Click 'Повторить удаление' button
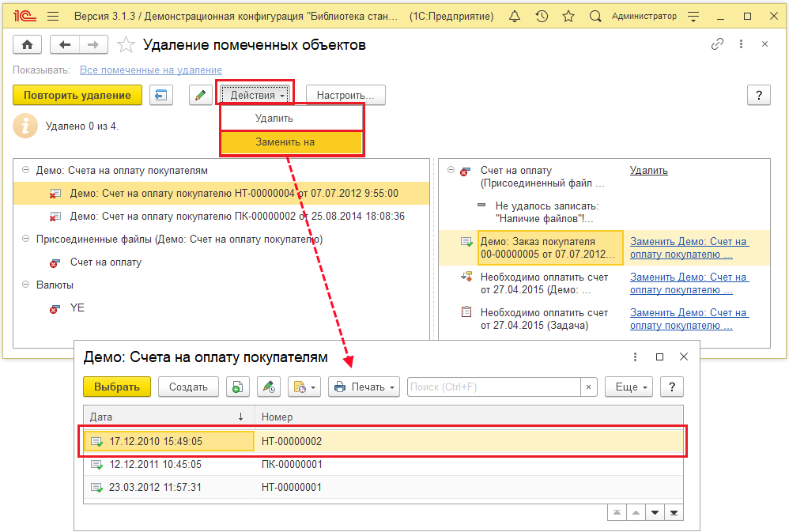 [x=77, y=95]
